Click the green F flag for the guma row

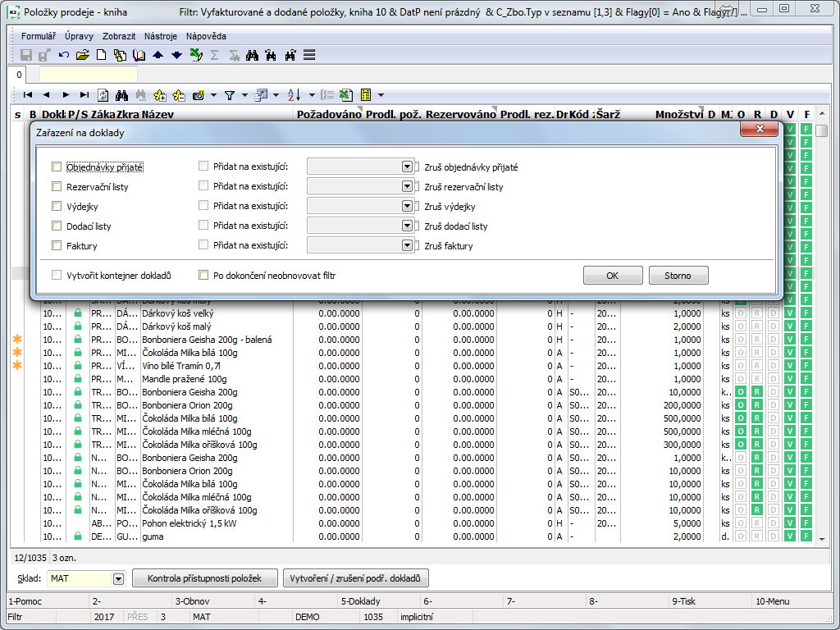click(x=806, y=536)
